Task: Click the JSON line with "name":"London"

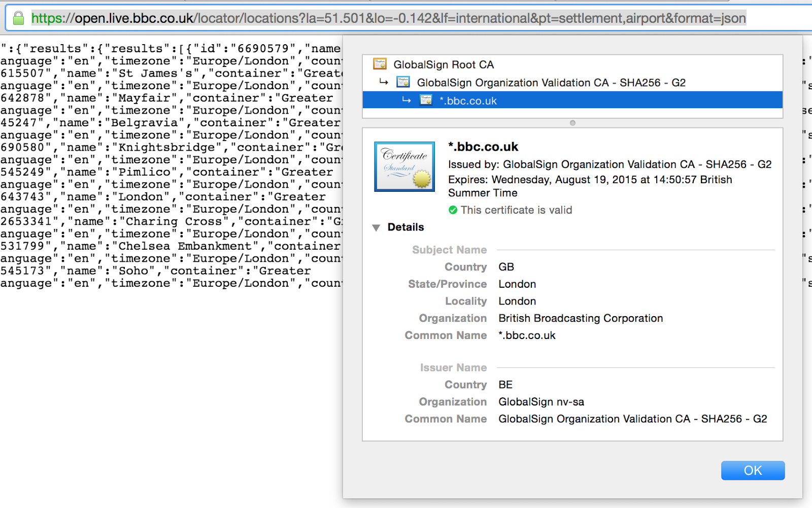Action: (163, 196)
